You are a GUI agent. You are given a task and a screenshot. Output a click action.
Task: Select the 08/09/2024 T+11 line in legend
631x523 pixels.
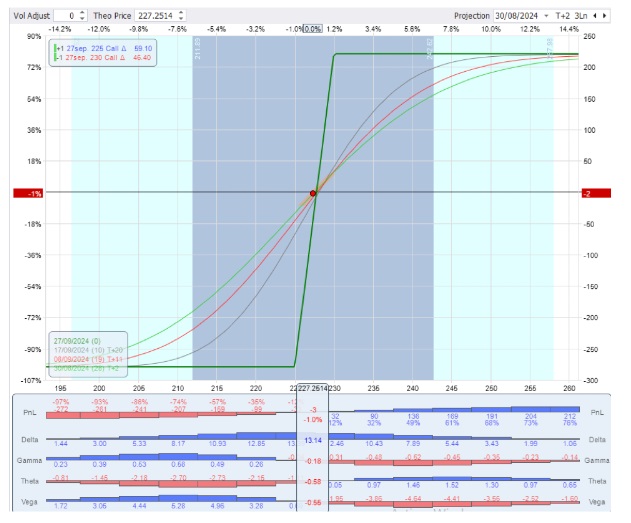86,357
